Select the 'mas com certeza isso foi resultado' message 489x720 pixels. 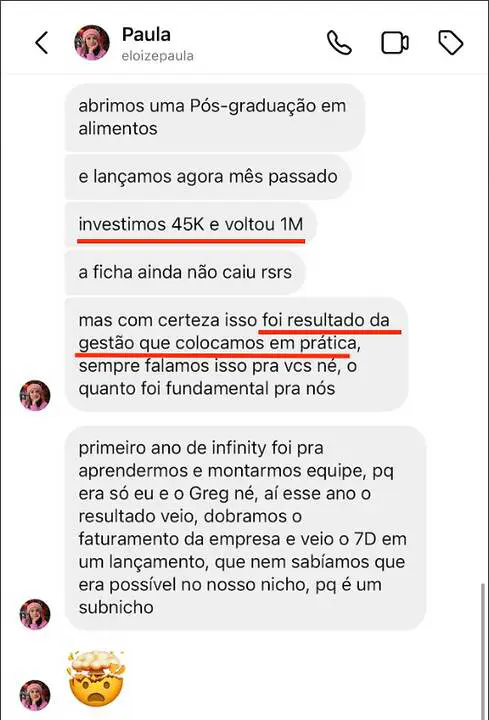click(x=236, y=354)
